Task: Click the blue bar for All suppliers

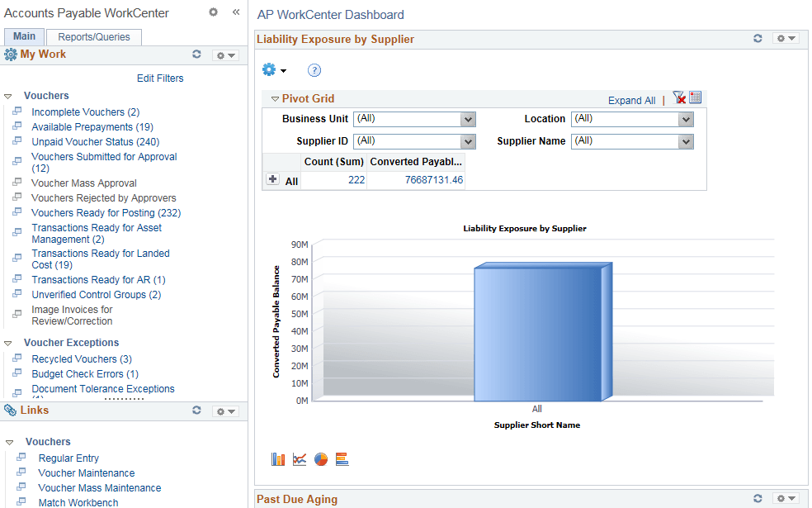Action: pos(536,330)
